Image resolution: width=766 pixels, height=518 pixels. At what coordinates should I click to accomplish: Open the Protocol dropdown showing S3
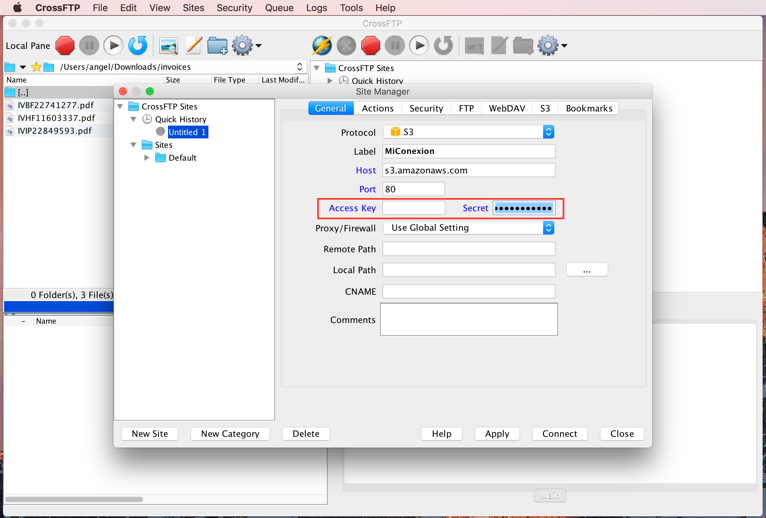point(468,132)
